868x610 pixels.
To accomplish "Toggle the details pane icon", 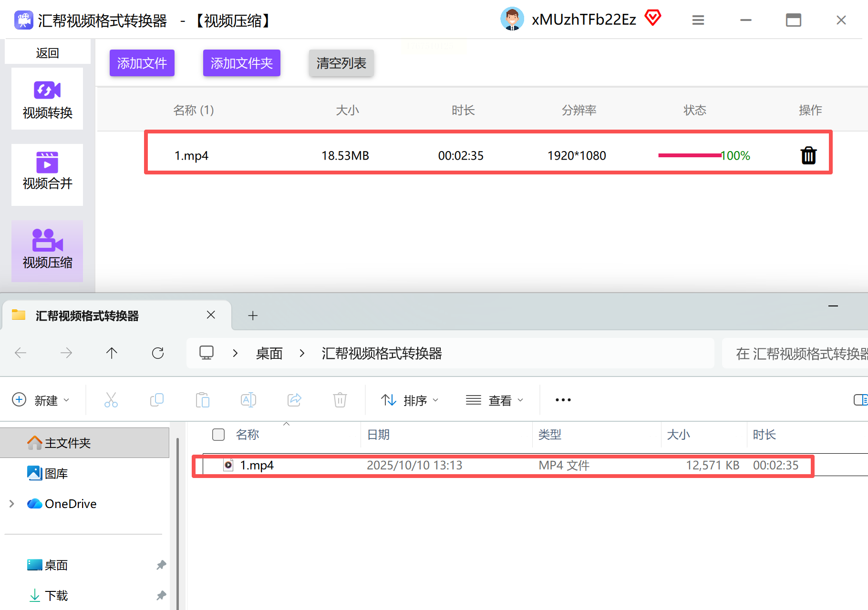I will [860, 400].
